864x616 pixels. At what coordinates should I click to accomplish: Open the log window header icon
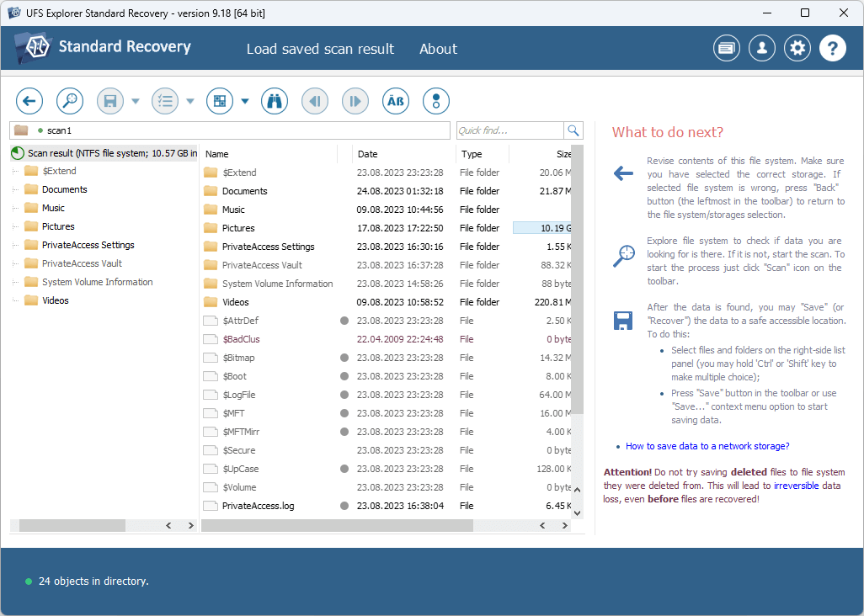[x=726, y=49]
